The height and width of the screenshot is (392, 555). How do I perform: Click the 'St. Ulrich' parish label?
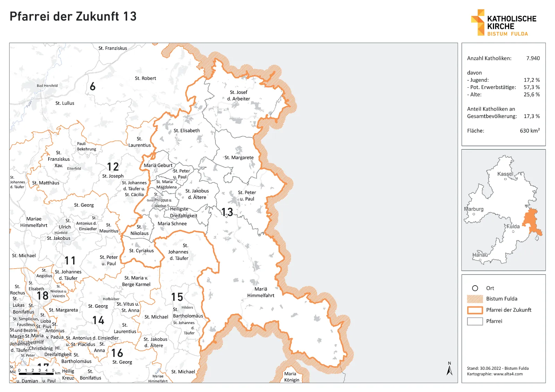pyautogui.click(x=65, y=224)
